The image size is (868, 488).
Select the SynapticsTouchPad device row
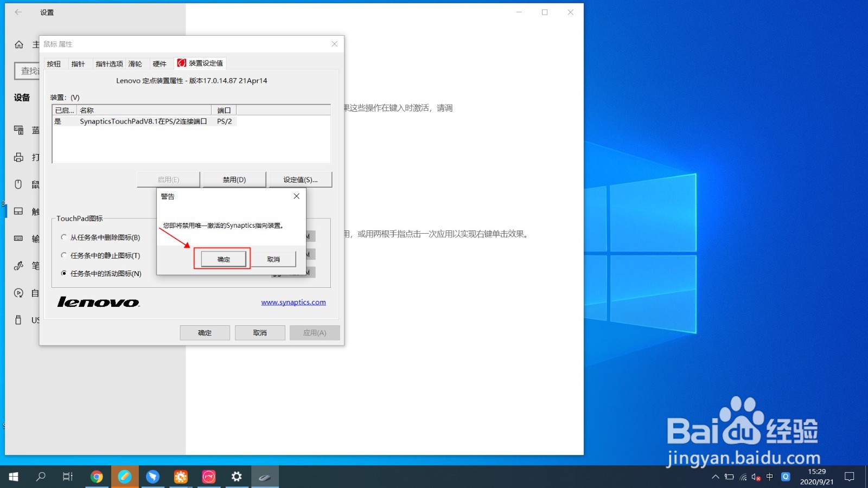point(145,121)
